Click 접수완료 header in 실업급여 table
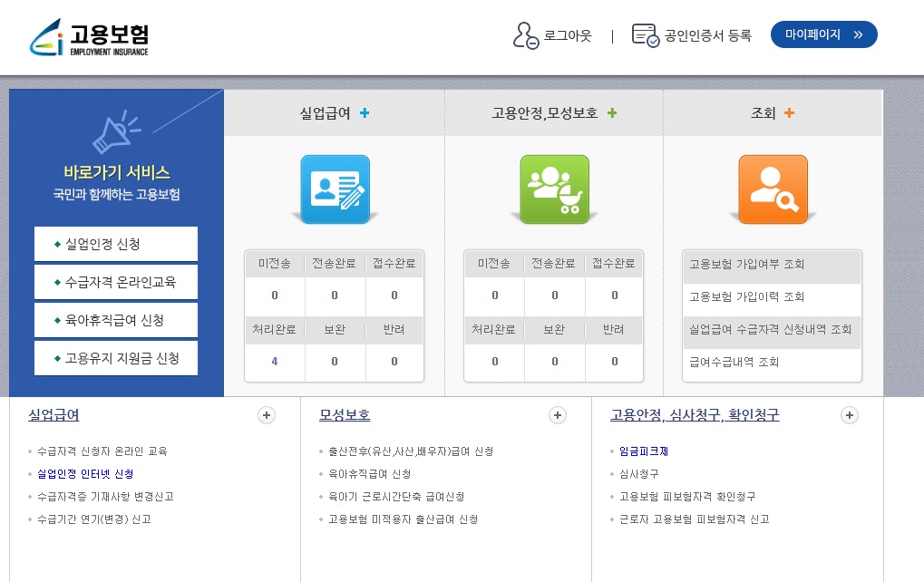Viewport: 924px width, 582px height. (x=394, y=263)
